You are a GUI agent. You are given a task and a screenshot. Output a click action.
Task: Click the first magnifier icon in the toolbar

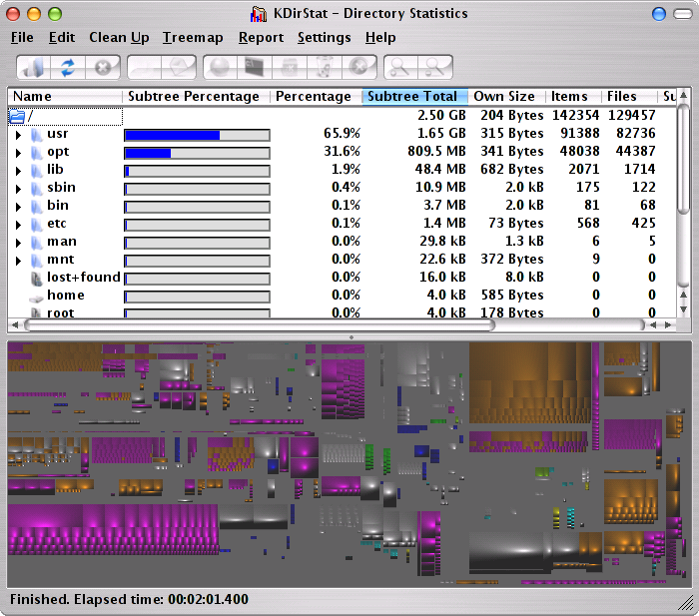[x=399, y=68]
